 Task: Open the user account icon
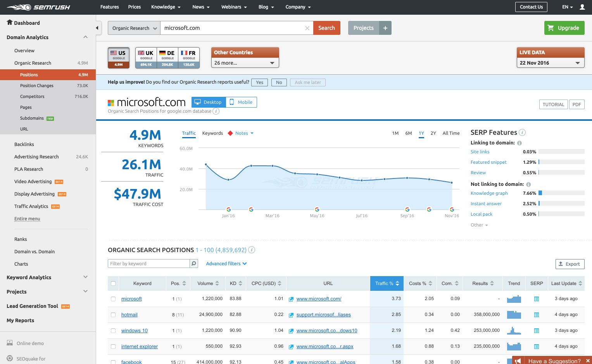pos(582,7)
